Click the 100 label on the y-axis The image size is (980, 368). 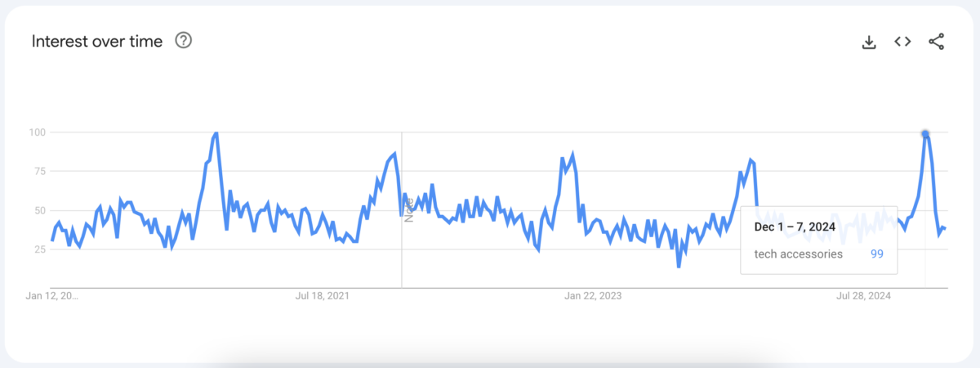pos(38,132)
